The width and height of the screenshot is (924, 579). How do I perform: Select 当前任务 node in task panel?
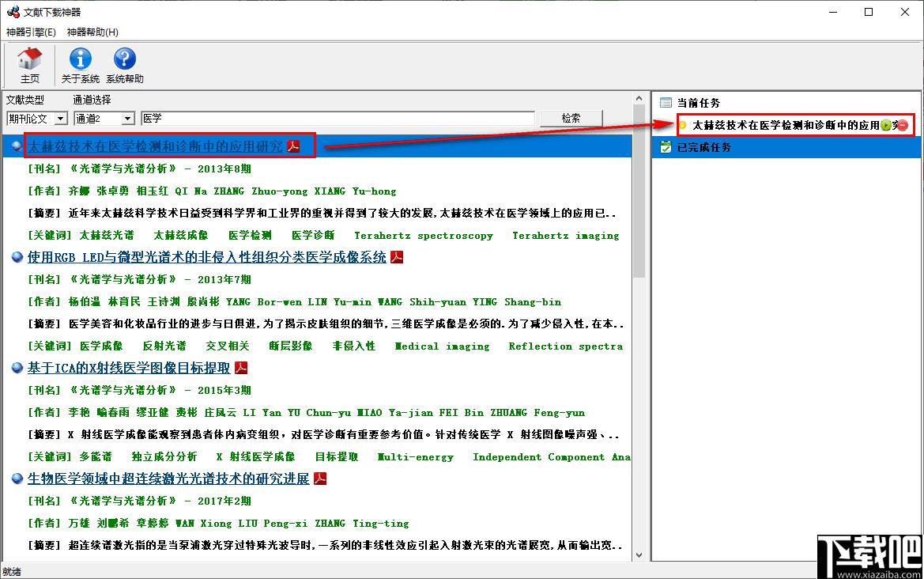click(x=698, y=103)
